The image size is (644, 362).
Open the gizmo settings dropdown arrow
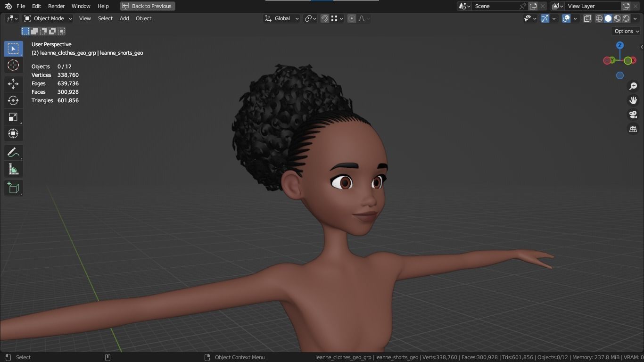(554, 18)
